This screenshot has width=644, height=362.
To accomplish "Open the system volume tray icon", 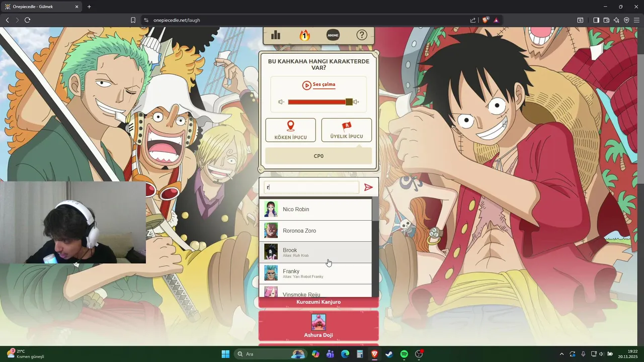I will (x=601, y=354).
